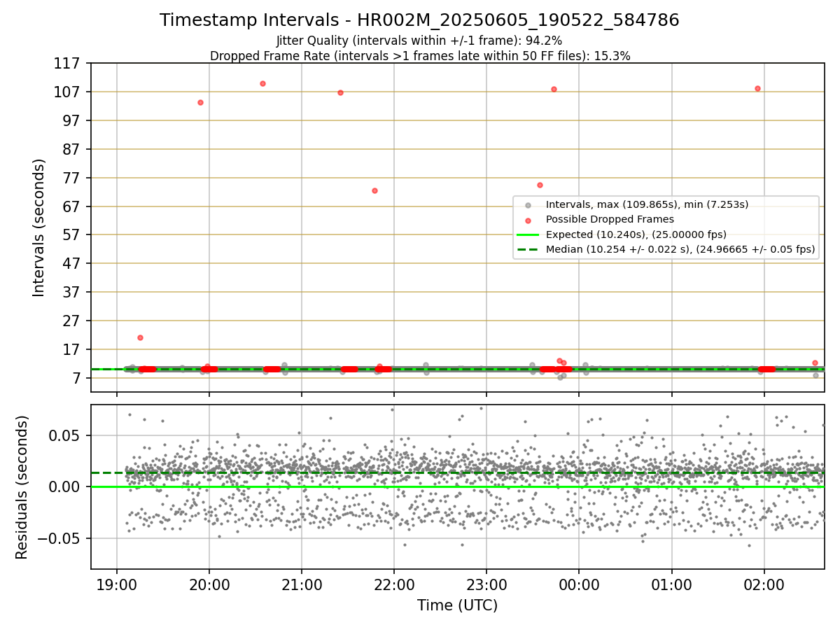Click the 47 tick label on the intervals axis
Screen dimensions: 840x630
click(73, 264)
